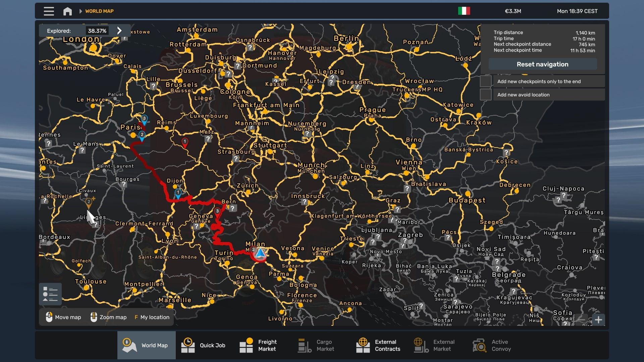Click the Amsterdam city label

[x=197, y=29]
